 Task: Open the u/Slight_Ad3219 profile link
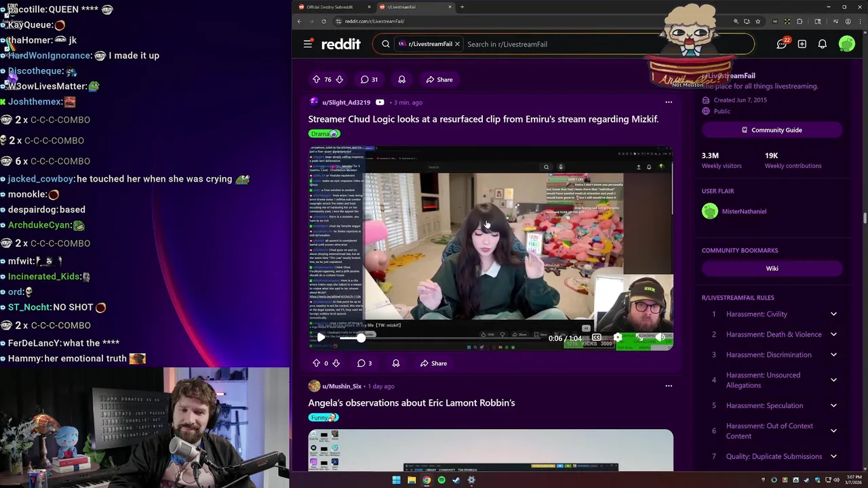point(346,102)
